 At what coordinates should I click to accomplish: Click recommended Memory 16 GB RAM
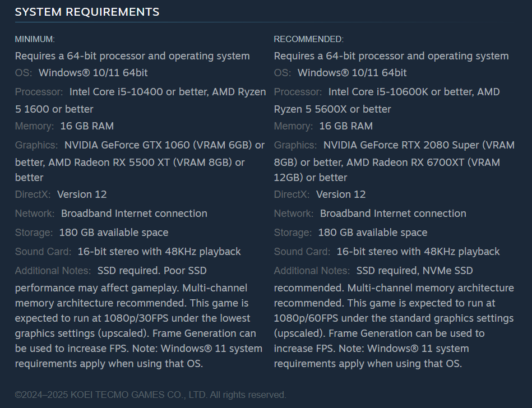click(x=346, y=126)
